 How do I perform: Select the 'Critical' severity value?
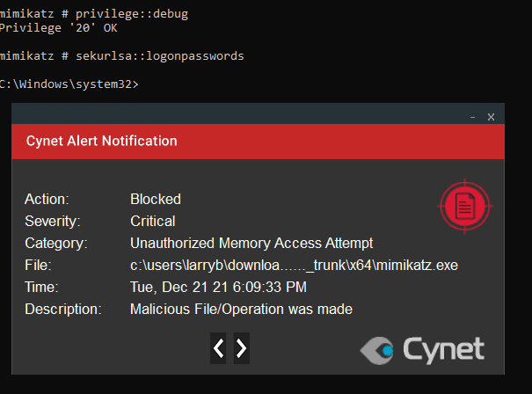[153, 222]
